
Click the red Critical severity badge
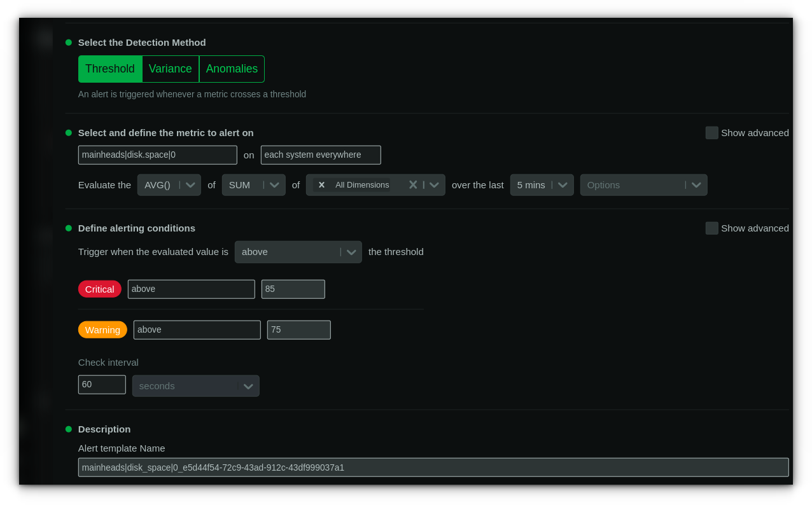click(100, 289)
